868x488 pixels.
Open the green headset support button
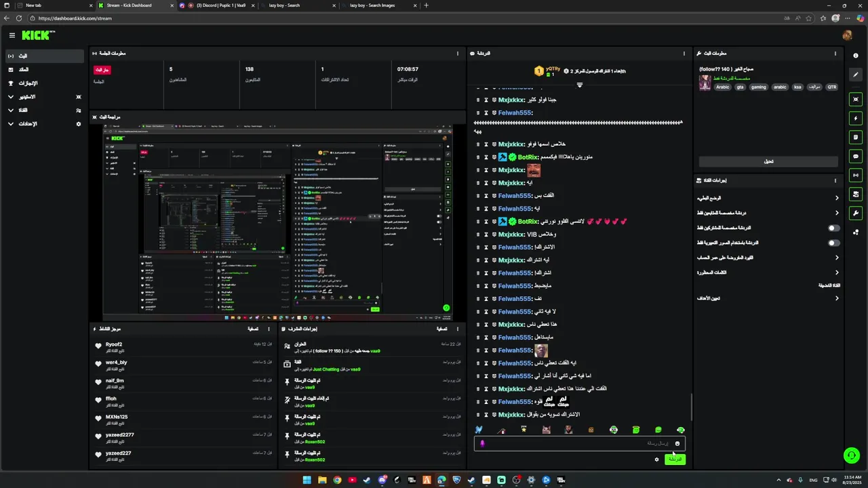(852, 455)
